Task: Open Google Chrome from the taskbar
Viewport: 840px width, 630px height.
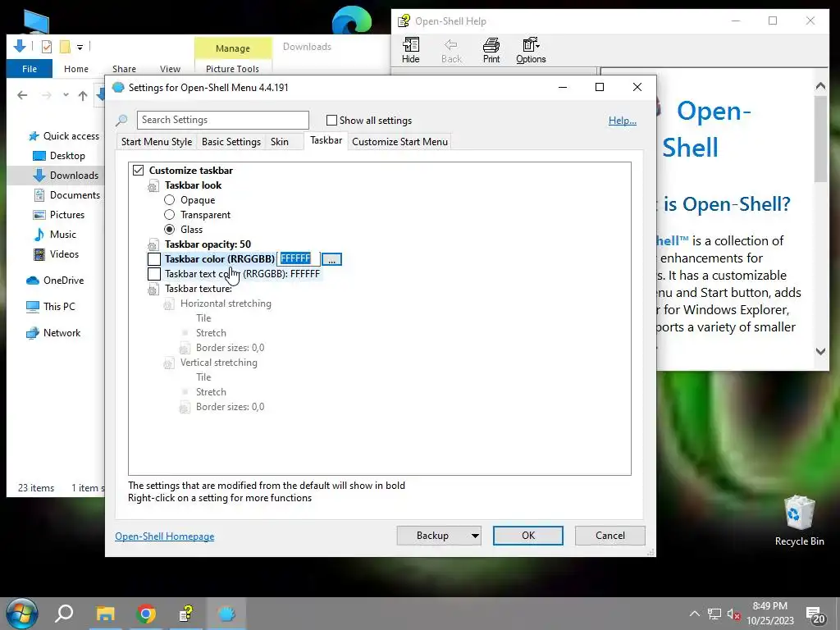Action: click(x=146, y=614)
